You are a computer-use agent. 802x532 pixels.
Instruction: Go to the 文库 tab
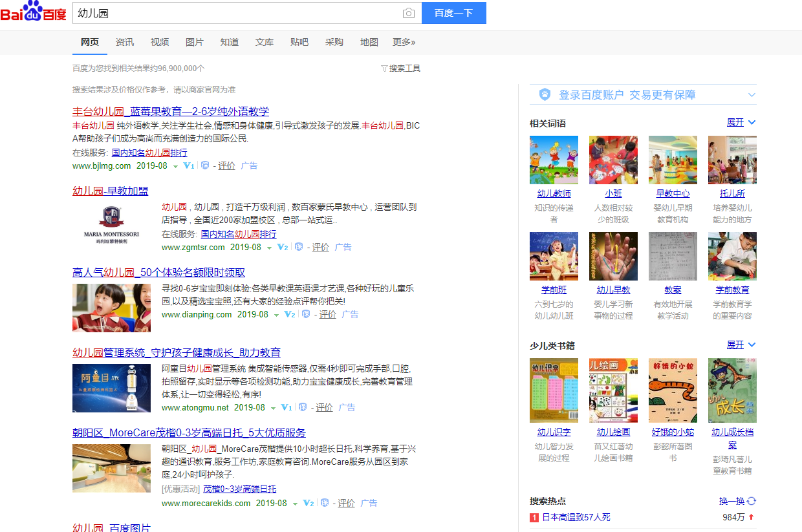265,42
